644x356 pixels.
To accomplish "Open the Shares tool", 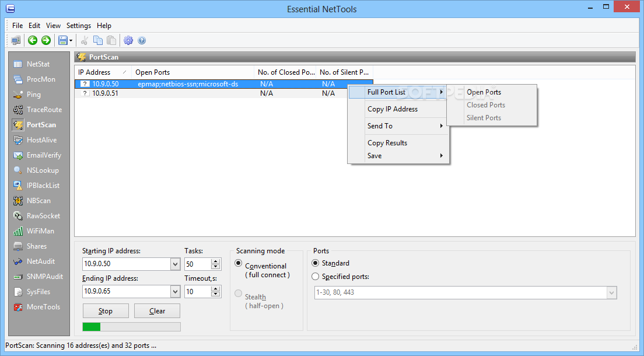I will tap(30, 247).
